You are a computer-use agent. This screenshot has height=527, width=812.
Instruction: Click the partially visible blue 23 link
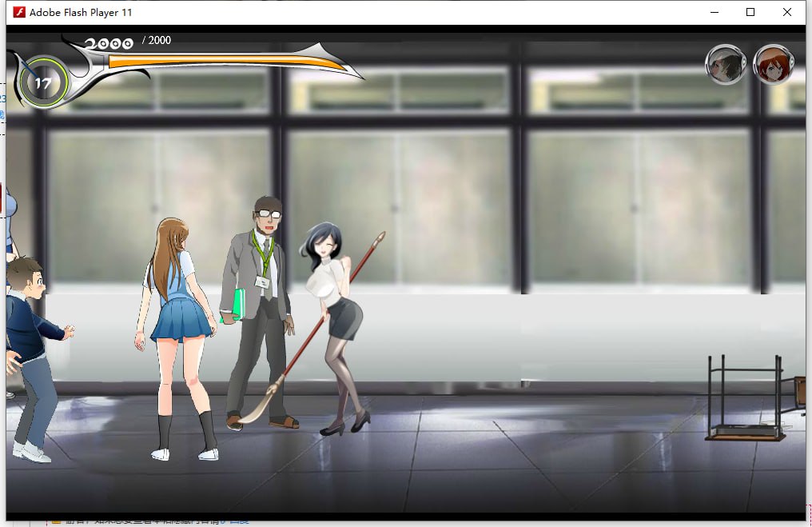tap(3, 98)
